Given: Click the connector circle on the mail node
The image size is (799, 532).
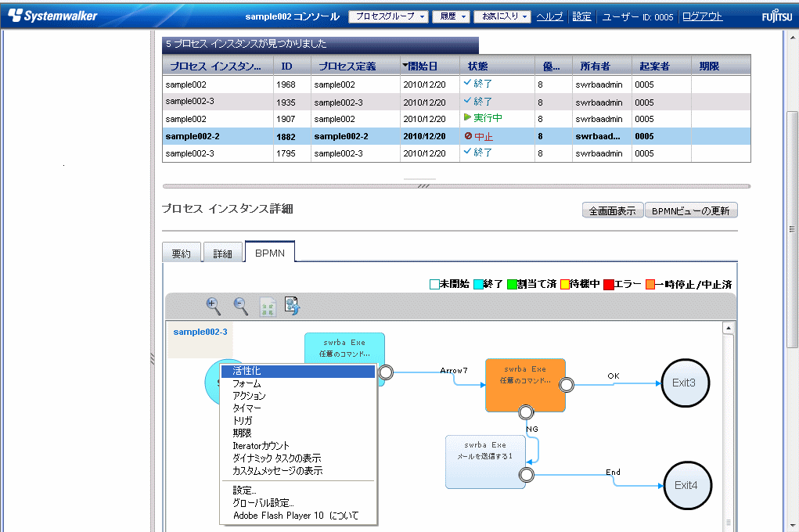Looking at the screenshot, I should [527, 475].
